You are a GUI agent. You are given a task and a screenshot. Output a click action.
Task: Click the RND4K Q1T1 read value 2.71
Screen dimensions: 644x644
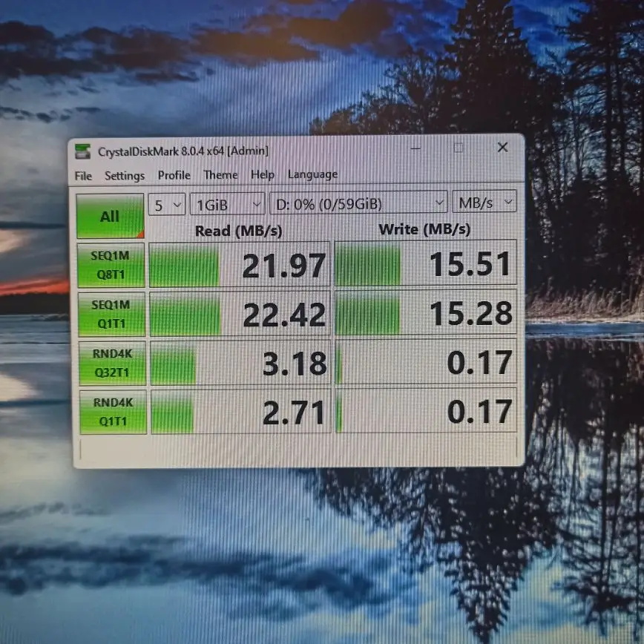coord(240,412)
